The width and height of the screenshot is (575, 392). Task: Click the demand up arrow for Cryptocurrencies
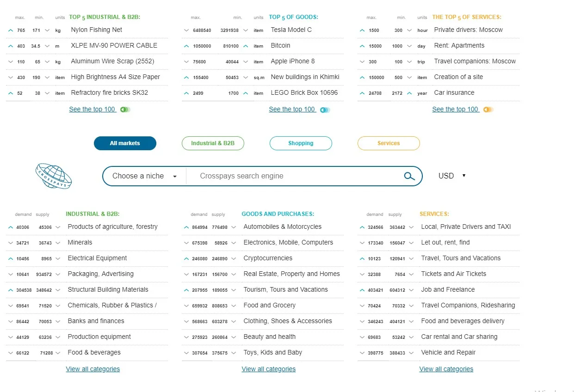tap(186, 259)
